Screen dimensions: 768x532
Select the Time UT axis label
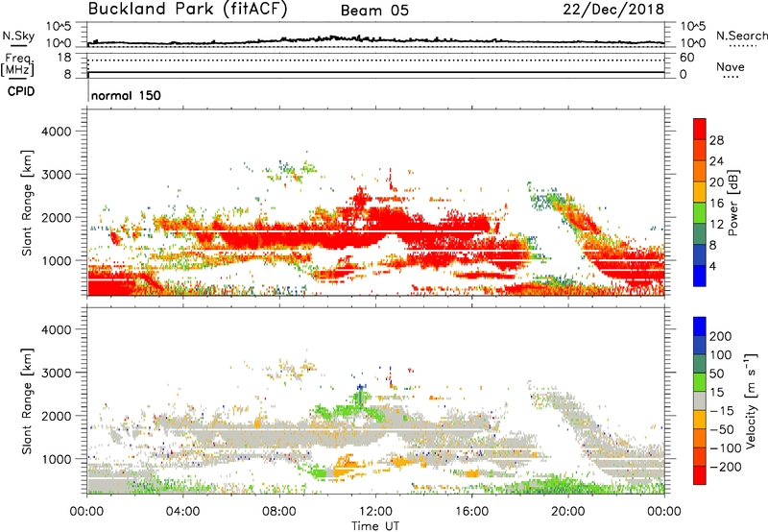click(375, 526)
